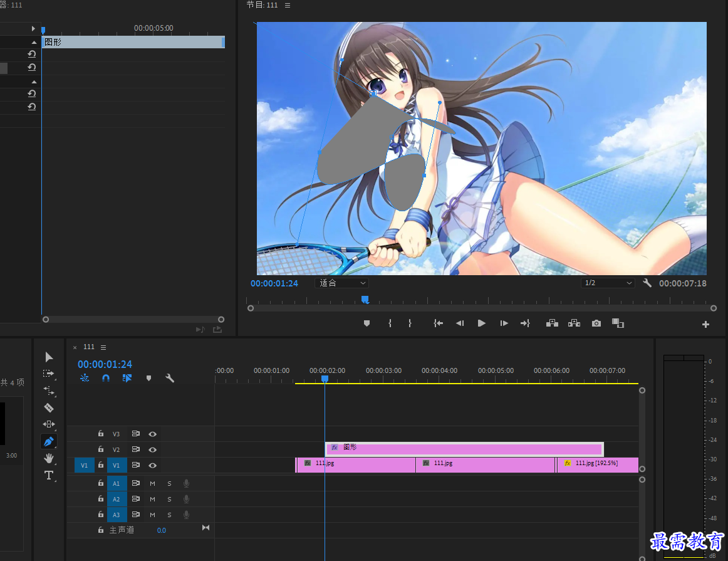Screen dimensions: 728x561
Task: Click program monitor playhead marker
Action: (x=365, y=300)
